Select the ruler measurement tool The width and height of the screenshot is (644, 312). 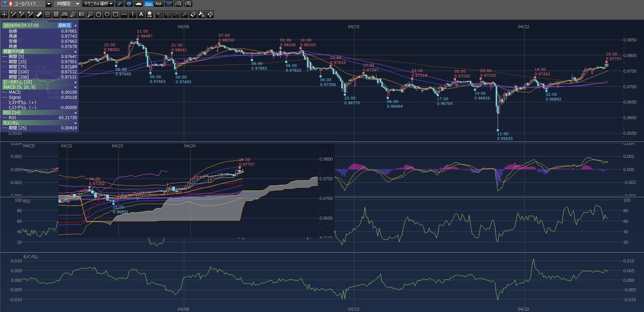coord(39,14)
